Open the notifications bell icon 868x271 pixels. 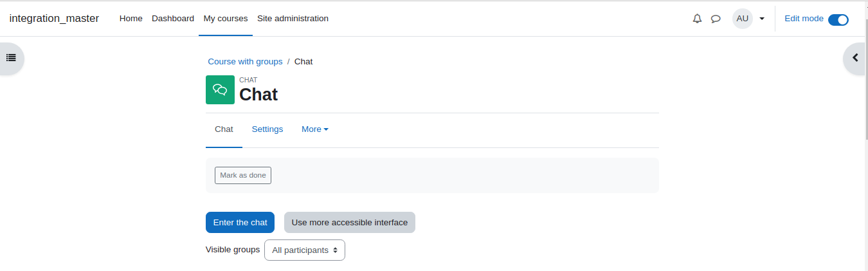(x=697, y=19)
